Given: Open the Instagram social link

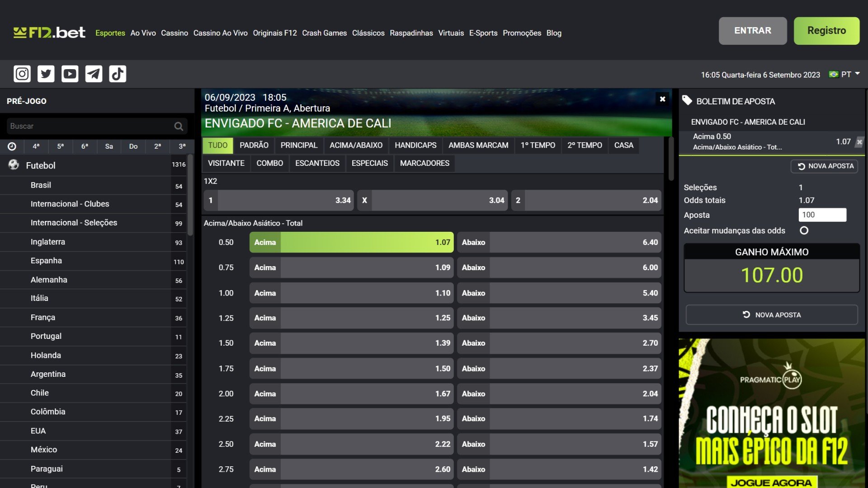Looking at the screenshot, I should click(22, 74).
